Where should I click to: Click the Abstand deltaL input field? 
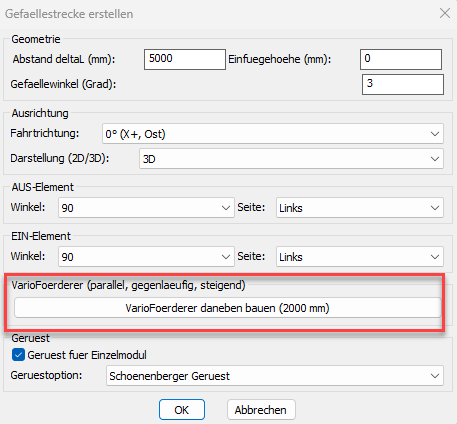point(185,59)
